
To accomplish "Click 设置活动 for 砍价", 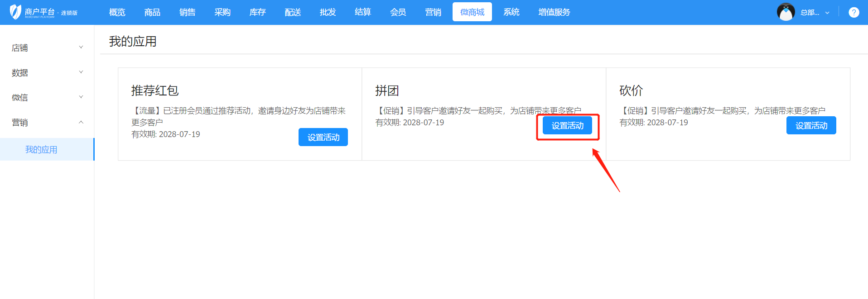I will [811, 126].
